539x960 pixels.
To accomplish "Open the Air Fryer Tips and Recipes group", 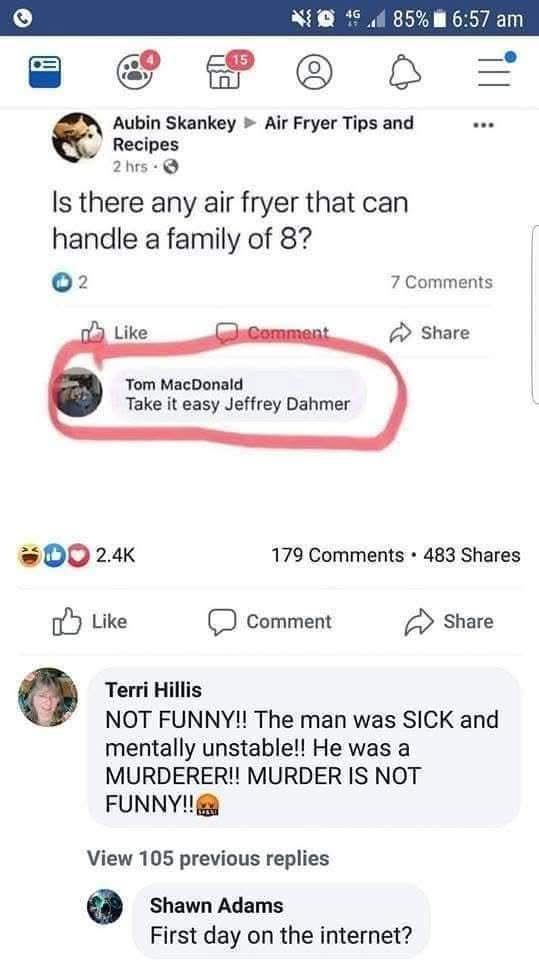I will [263, 133].
